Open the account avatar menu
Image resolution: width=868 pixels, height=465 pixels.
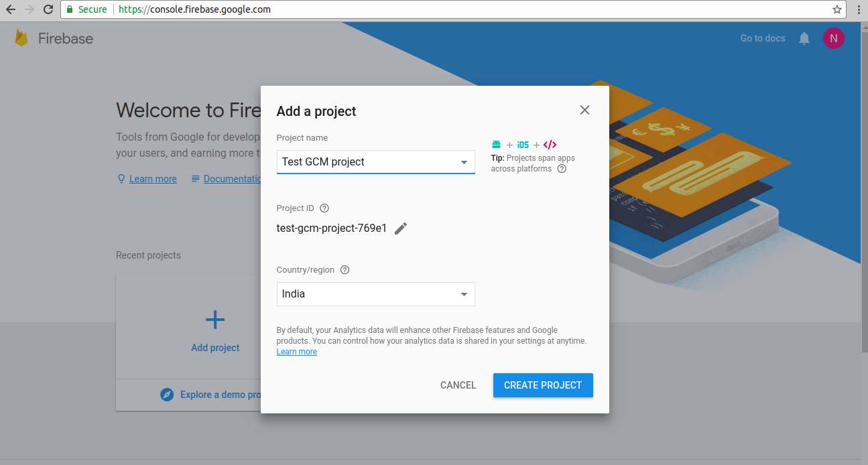point(833,38)
